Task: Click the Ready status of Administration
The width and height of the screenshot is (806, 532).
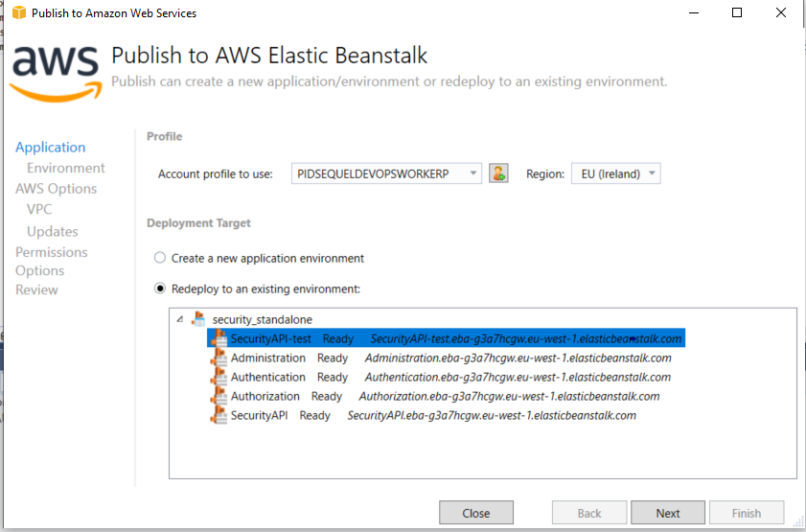Action: point(333,358)
